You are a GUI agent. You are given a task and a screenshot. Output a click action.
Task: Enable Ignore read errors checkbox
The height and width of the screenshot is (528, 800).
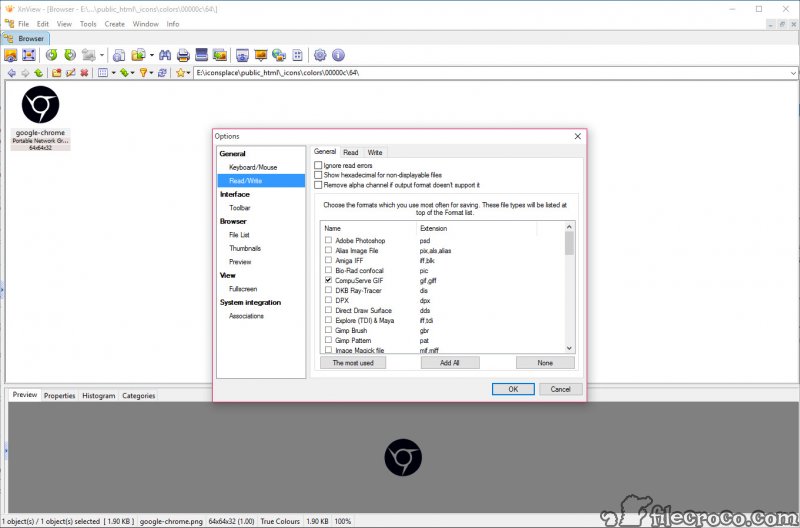pyautogui.click(x=318, y=165)
